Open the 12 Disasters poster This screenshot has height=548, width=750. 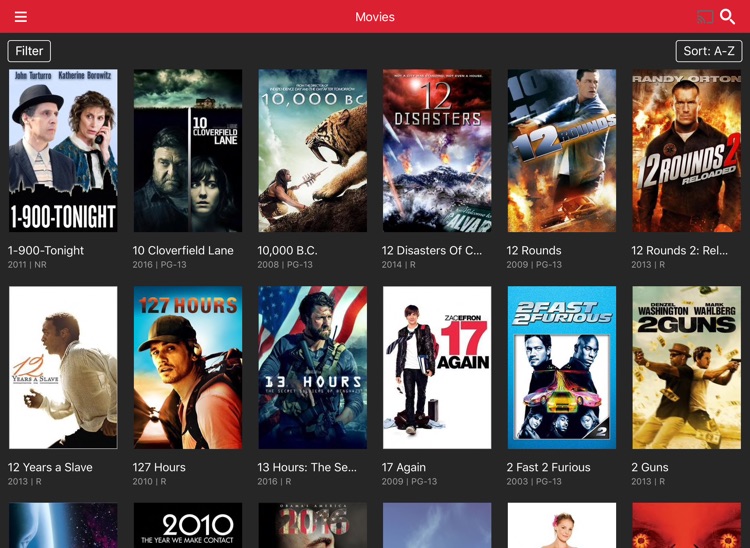pyautogui.click(x=437, y=151)
